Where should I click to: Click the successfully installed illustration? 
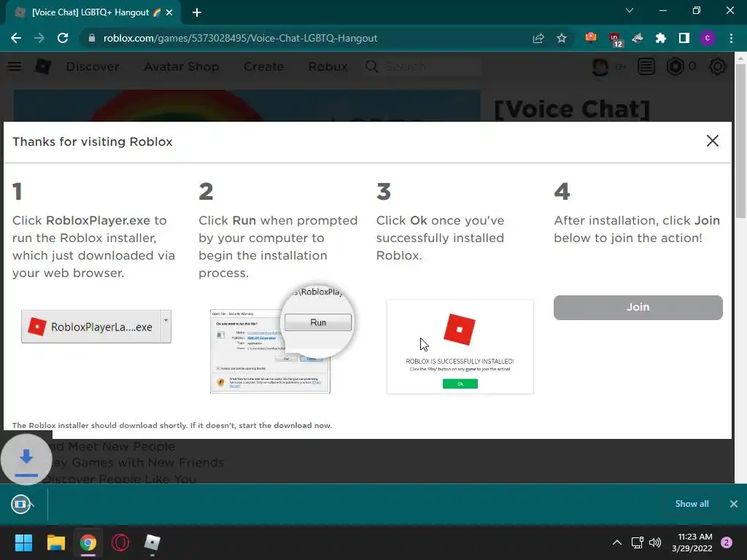pos(460,346)
